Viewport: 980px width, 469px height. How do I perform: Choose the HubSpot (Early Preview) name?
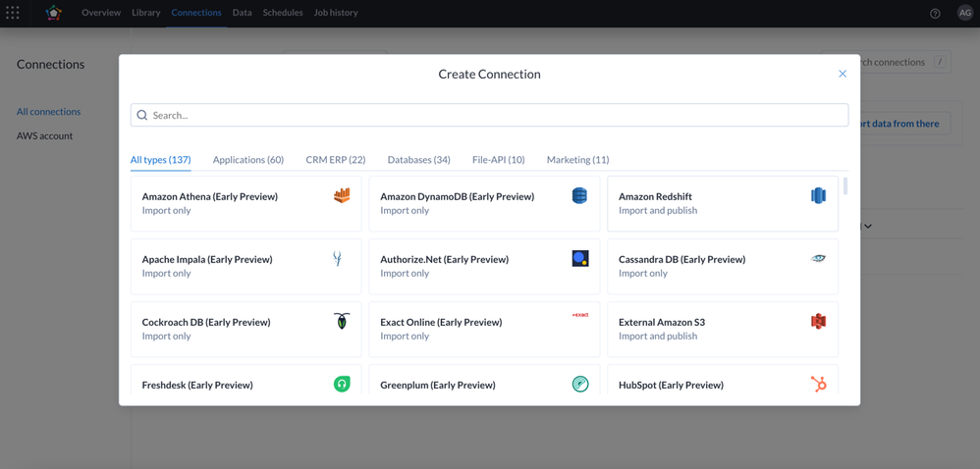672,386
